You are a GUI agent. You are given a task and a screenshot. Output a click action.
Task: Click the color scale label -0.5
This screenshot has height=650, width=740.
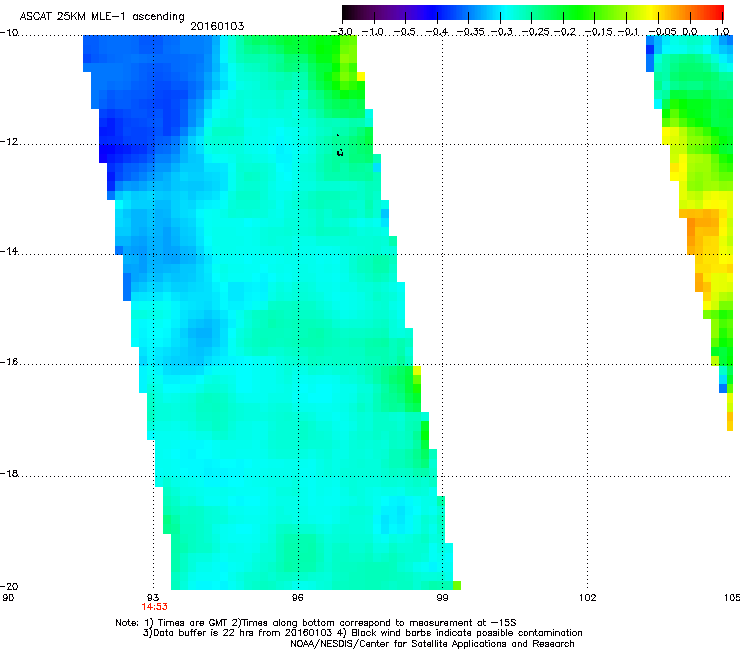pos(404,32)
